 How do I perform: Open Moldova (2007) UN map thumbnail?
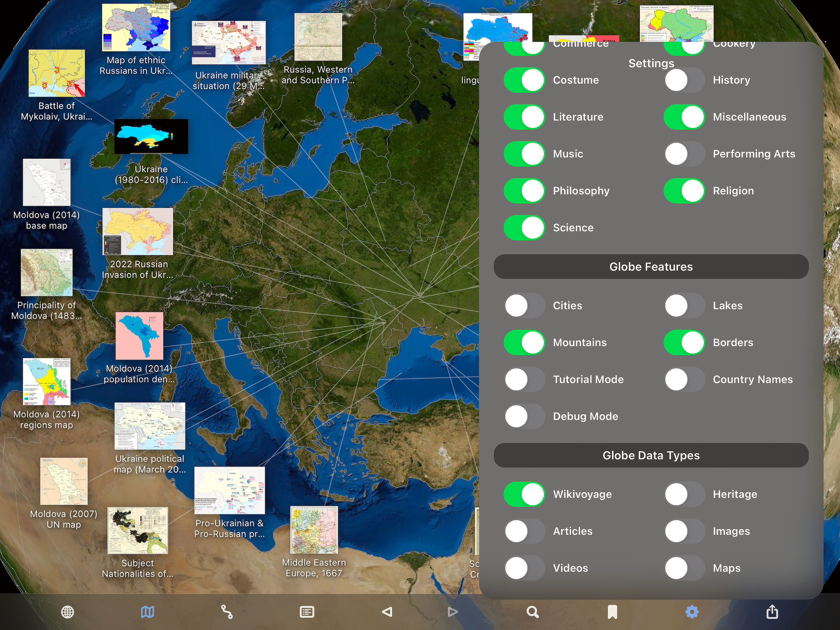coord(64,481)
